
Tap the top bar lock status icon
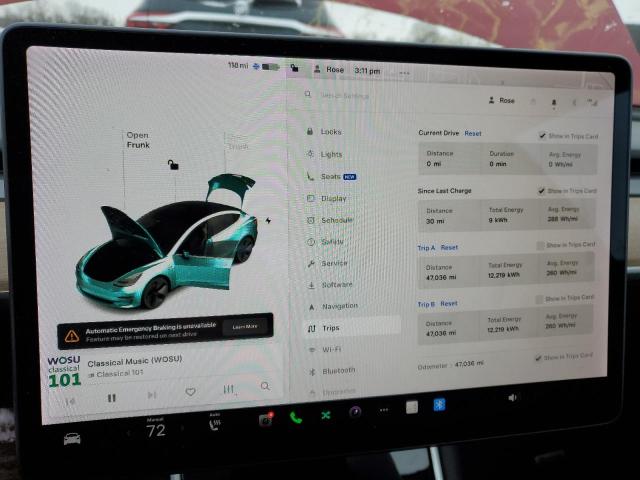294,68
